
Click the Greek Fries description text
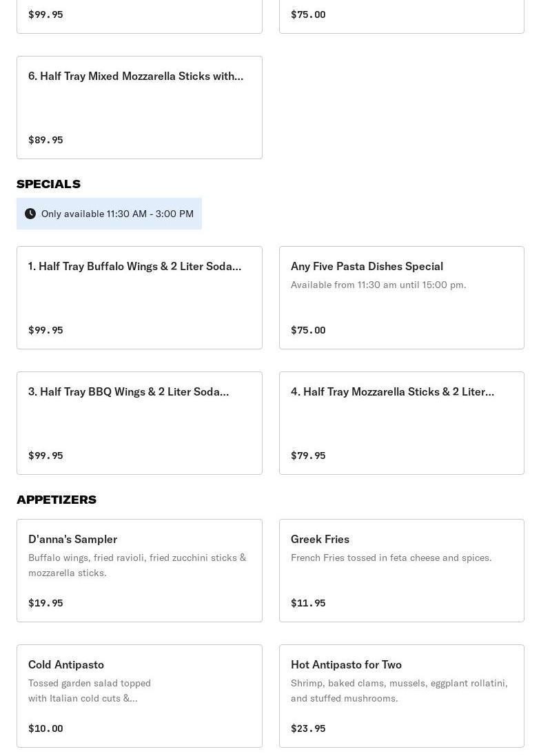click(391, 558)
